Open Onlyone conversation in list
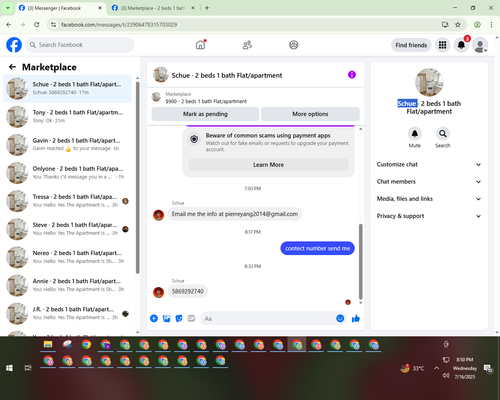The width and height of the screenshot is (500, 400). pos(67,173)
